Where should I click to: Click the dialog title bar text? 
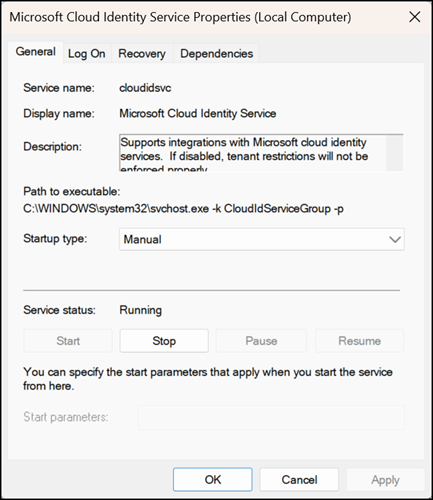[x=180, y=17]
